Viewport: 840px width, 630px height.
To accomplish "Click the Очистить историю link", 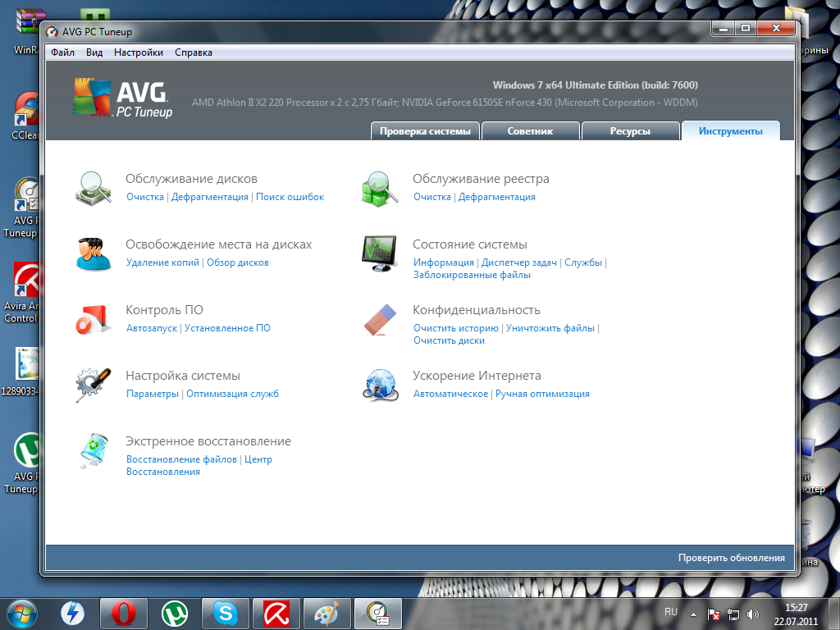I will 456,328.
